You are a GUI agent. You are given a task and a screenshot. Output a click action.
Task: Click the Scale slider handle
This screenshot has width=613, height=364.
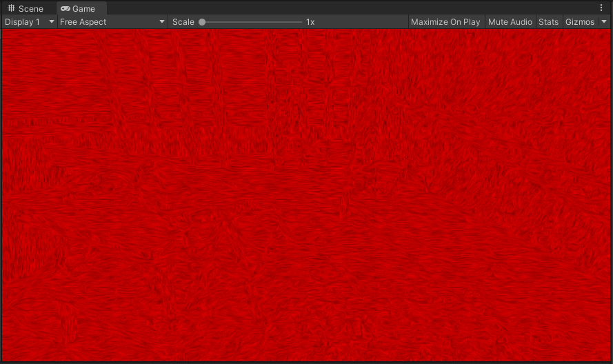[202, 22]
